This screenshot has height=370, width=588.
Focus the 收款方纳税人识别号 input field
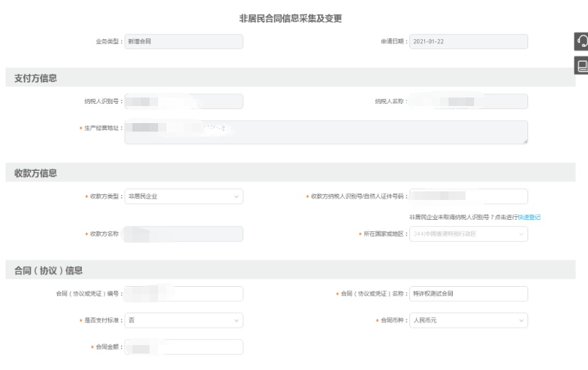tap(468, 196)
